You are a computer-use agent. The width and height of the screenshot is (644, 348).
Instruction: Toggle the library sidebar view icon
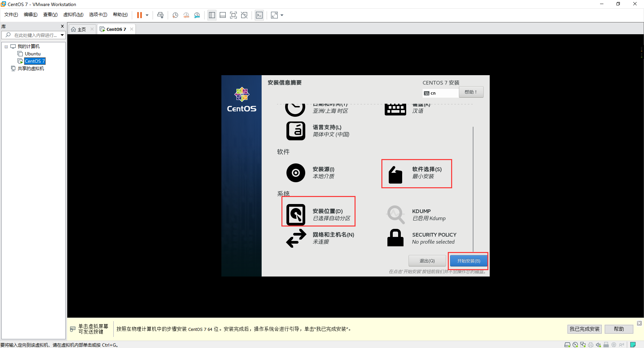point(212,15)
